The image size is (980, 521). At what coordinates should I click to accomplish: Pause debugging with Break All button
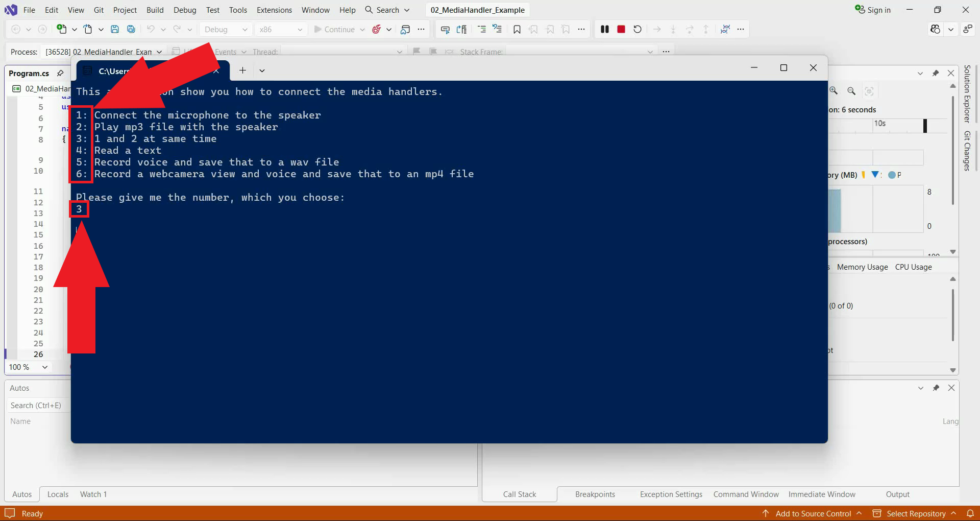[x=605, y=29]
